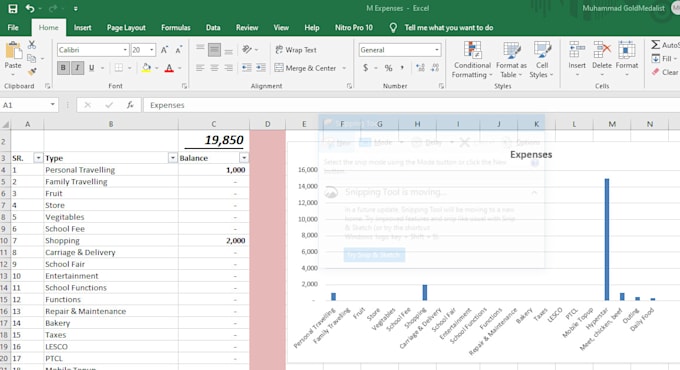Click Wrap Text
This screenshot has width=680, height=370.
(x=296, y=50)
